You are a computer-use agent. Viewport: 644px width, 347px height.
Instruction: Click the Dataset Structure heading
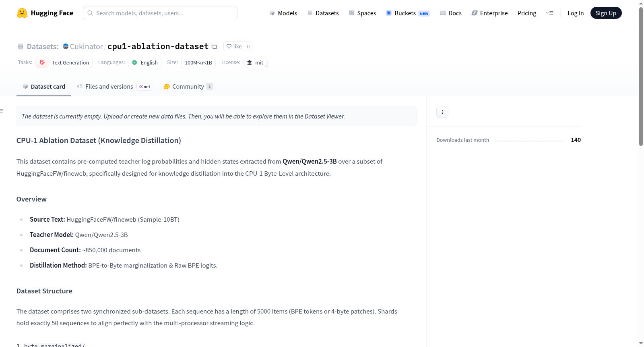44,291
